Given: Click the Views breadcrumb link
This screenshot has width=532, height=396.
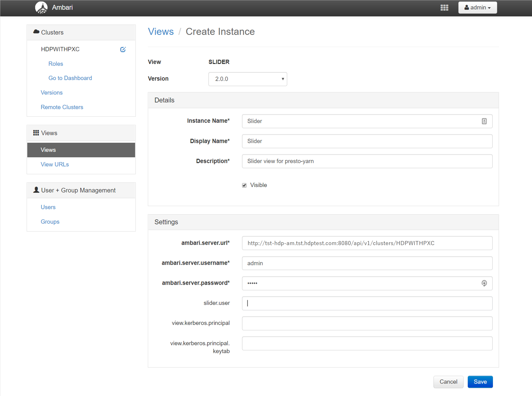Looking at the screenshot, I should [x=161, y=32].
